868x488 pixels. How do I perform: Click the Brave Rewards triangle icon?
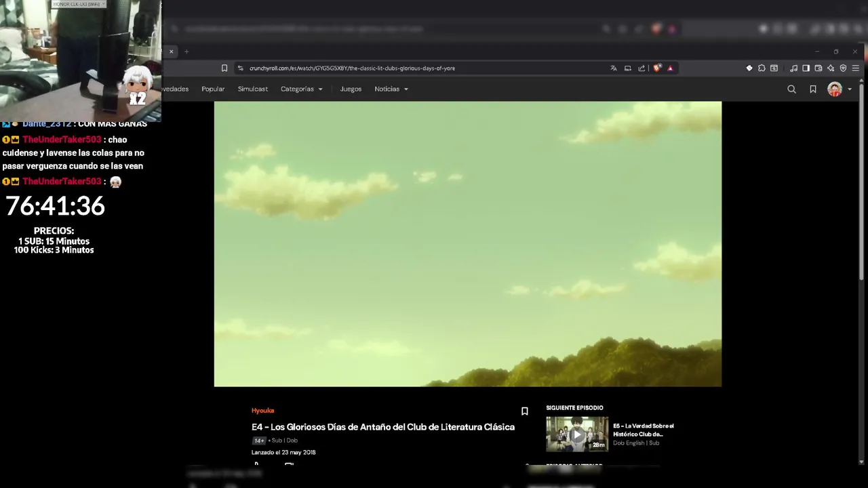click(670, 68)
